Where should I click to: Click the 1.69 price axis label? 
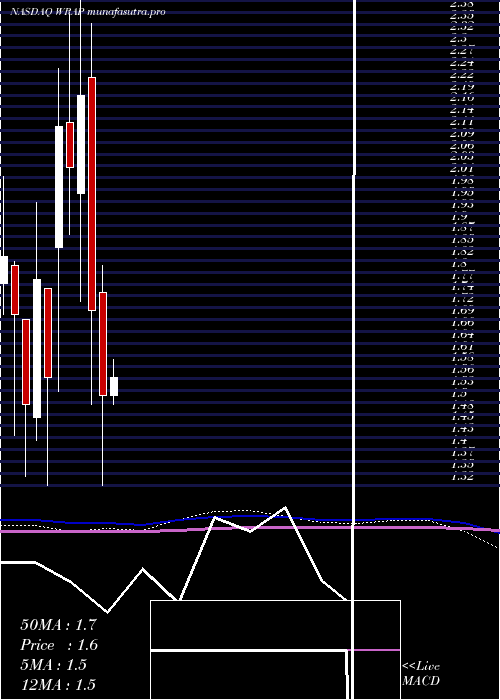(x=462, y=310)
